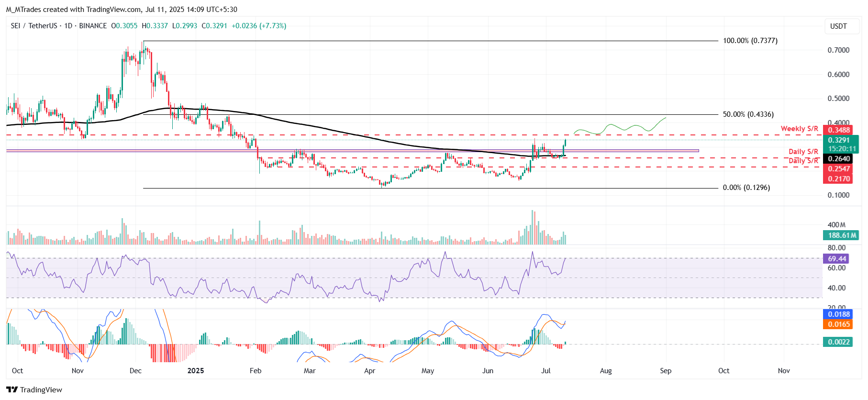The image size is (868, 400).
Task: Click the 2025 label on time axis
Action: (x=195, y=371)
